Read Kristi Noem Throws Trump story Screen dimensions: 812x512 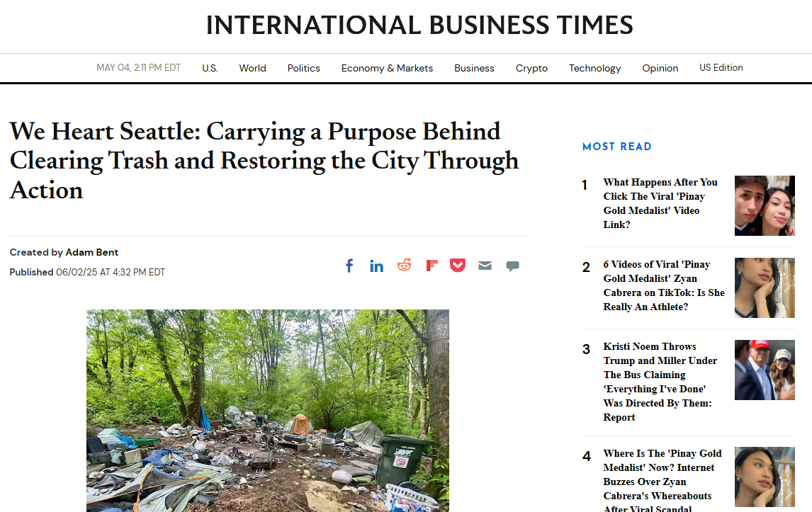[x=660, y=382]
